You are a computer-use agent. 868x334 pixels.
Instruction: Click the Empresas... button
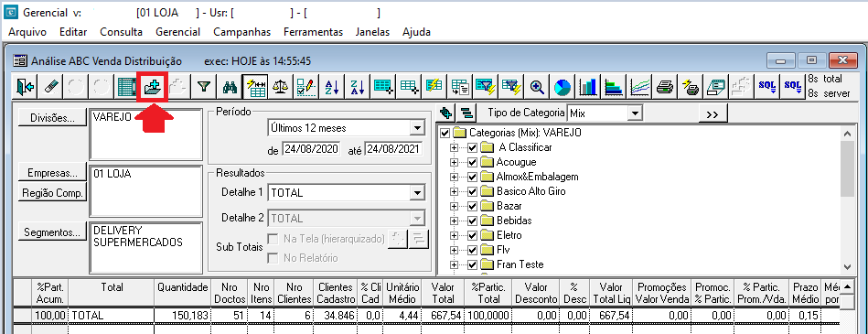[x=52, y=173]
